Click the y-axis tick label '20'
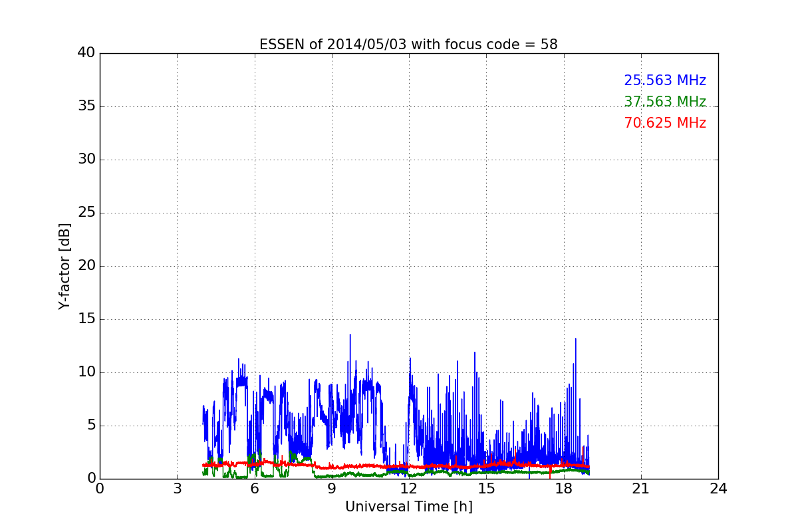 tap(86, 266)
